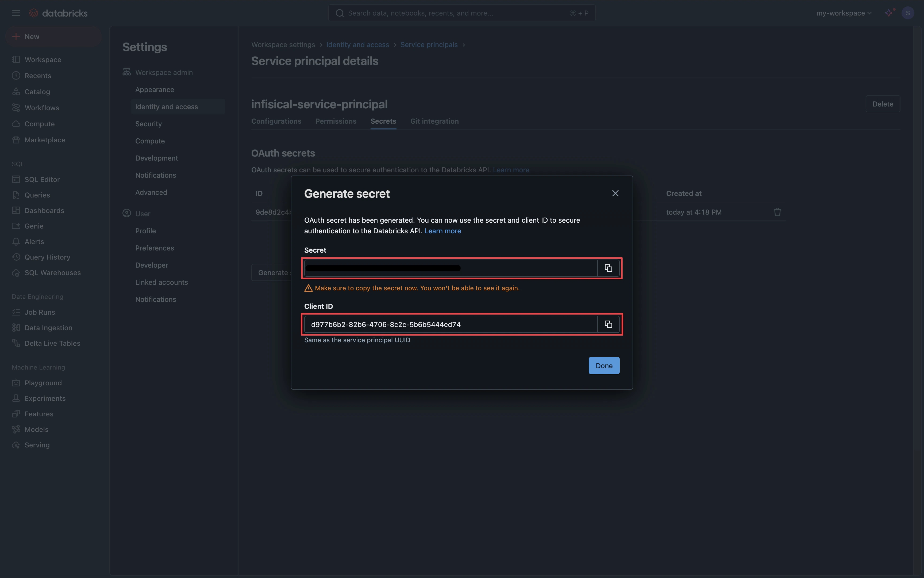
Task: Go to Identity and access breadcrumb
Action: coord(358,45)
